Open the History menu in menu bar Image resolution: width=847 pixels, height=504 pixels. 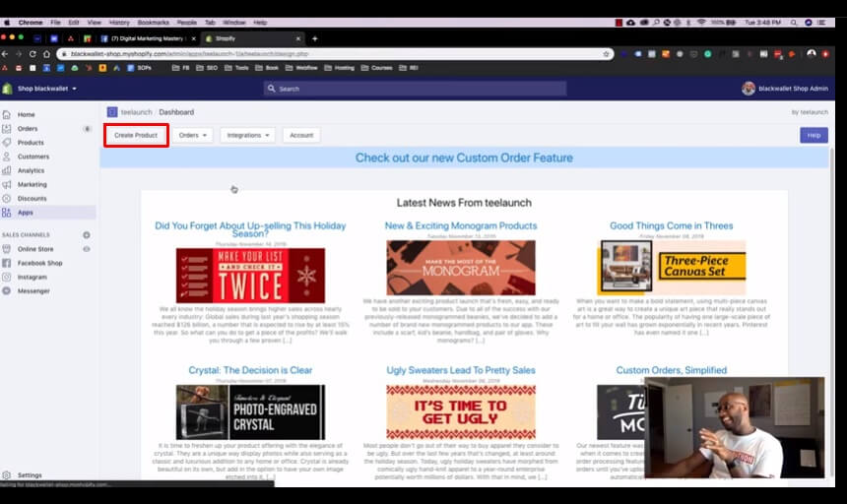[x=119, y=23]
